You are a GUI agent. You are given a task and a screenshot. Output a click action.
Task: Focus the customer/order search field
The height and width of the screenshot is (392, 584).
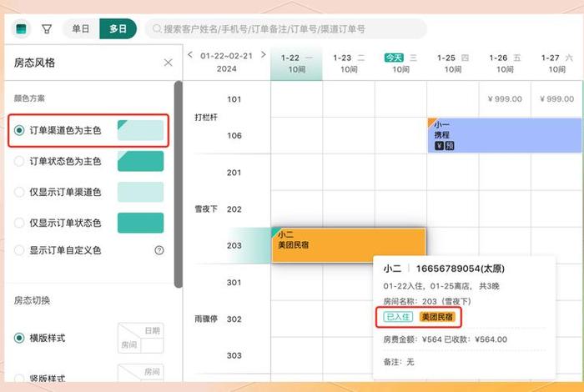(x=285, y=28)
